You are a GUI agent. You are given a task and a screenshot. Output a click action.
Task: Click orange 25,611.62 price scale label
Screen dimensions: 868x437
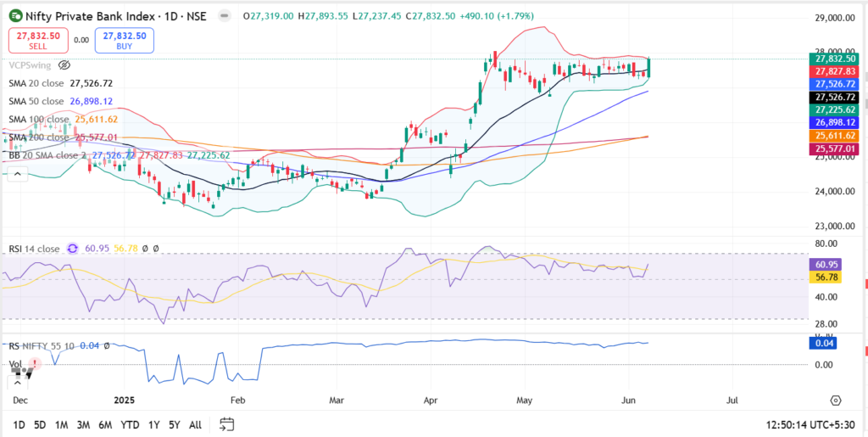[832, 136]
